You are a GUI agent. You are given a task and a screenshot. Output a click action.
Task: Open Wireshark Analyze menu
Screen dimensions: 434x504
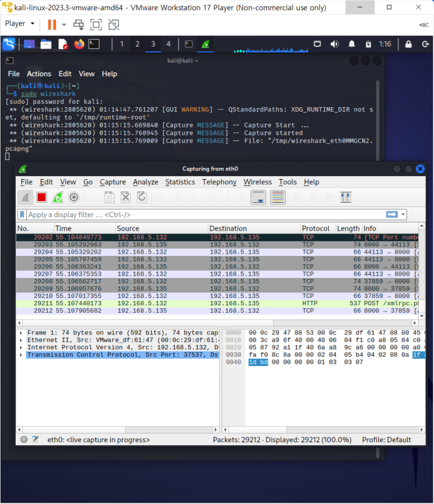(145, 182)
